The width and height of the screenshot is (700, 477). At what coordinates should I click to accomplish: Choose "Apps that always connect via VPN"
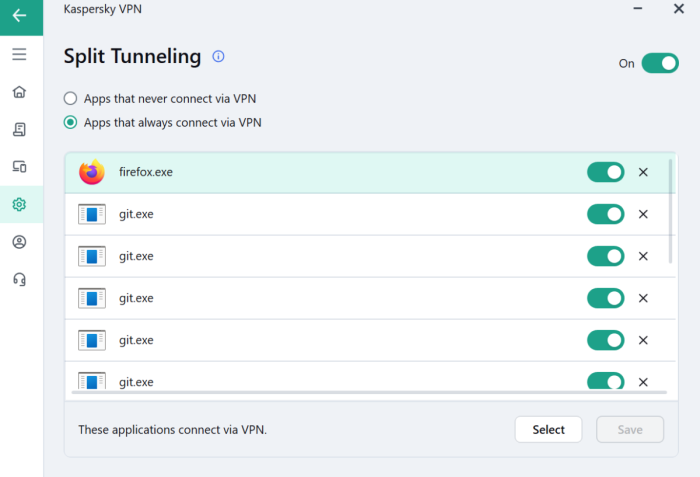point(70,123)
